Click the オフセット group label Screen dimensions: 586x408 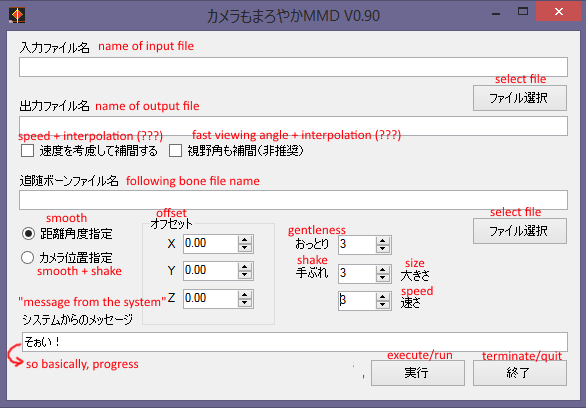tap(172, 224)
